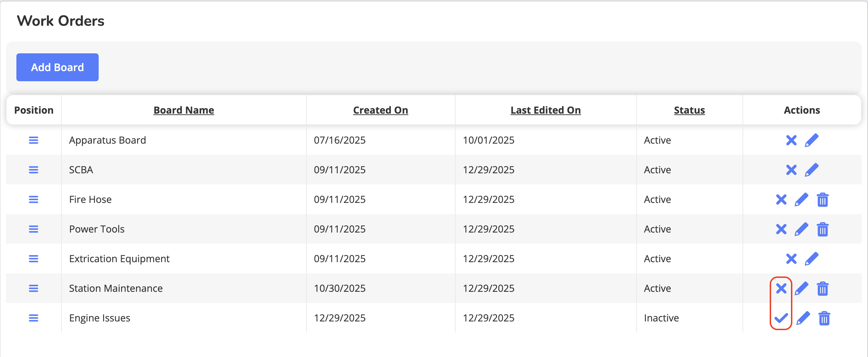Click the Add Board button
Image resolution: width=868 pixels, height=357 pixels.
click(58, 67)
